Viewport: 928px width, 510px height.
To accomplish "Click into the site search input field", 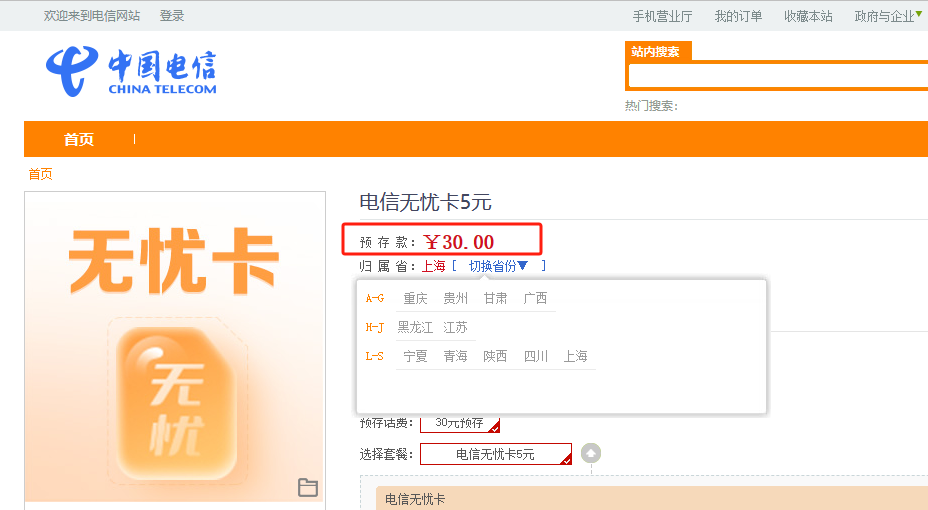I will tap(778, 76).
